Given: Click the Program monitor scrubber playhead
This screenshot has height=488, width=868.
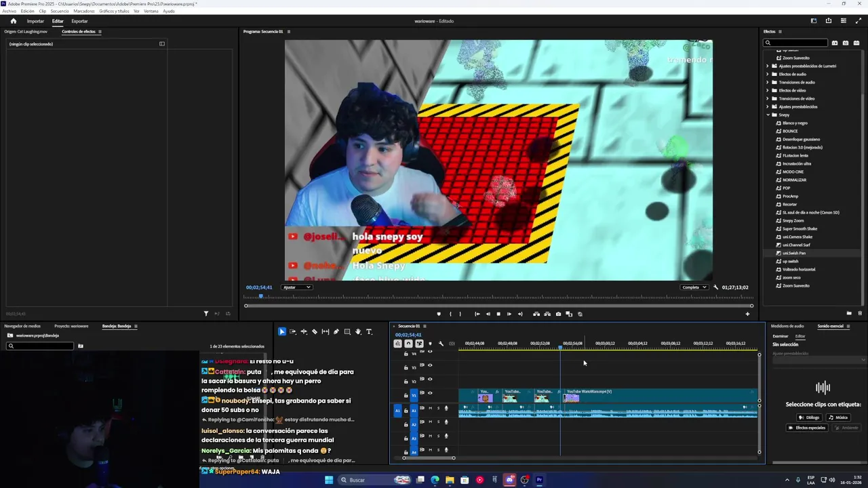Looking at the screenshot, I should click(x=260, y=296).
